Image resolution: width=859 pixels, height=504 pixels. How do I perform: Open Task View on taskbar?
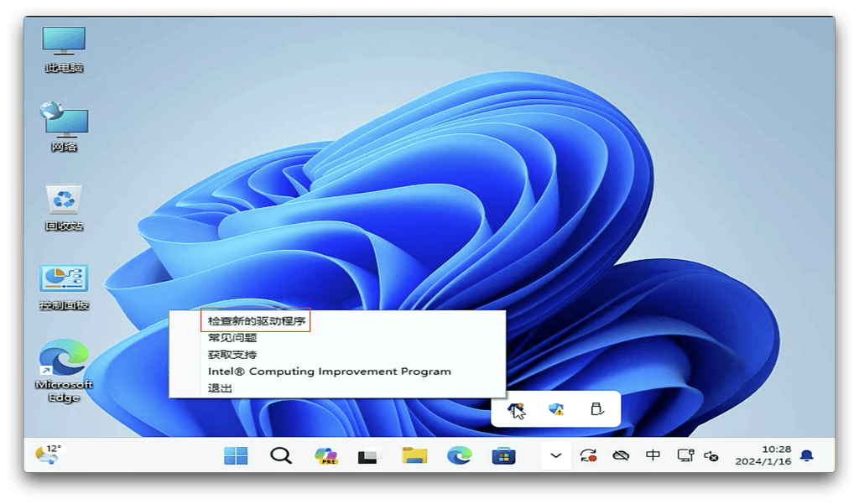(x=369, y=456)
